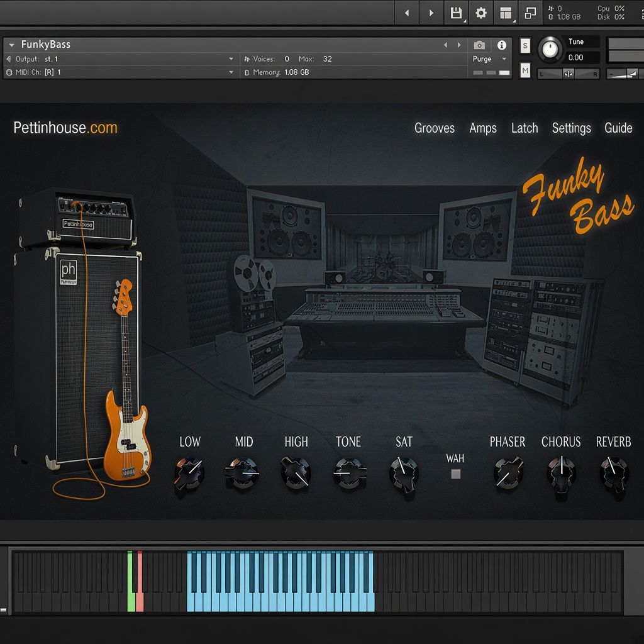Open the Settings tab
The width and height of the screenshot is (644, 644).
571,128
